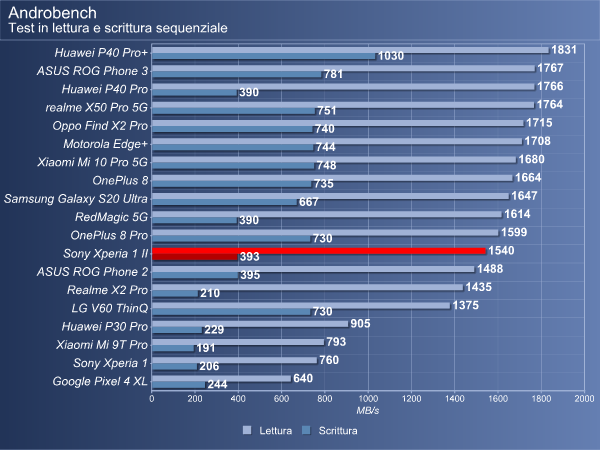Select the Google Pixel 4 XL label
The image size is (600, 450).
(100, 382)
